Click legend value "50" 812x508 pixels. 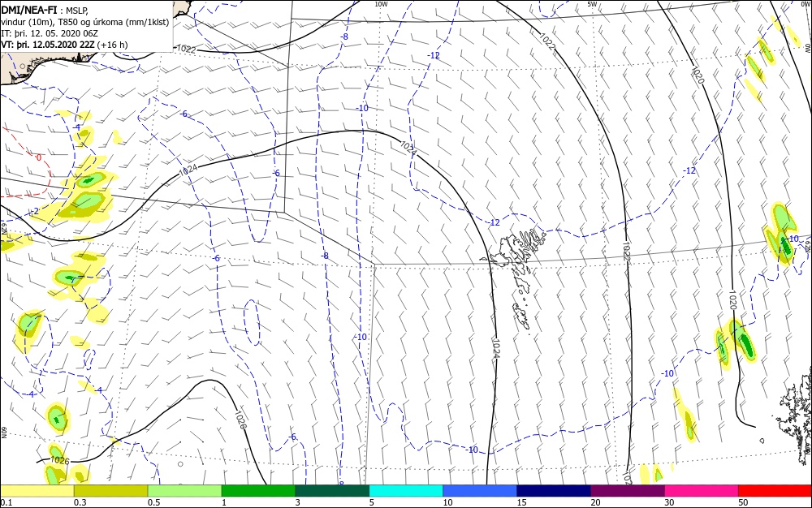point(743,502)
